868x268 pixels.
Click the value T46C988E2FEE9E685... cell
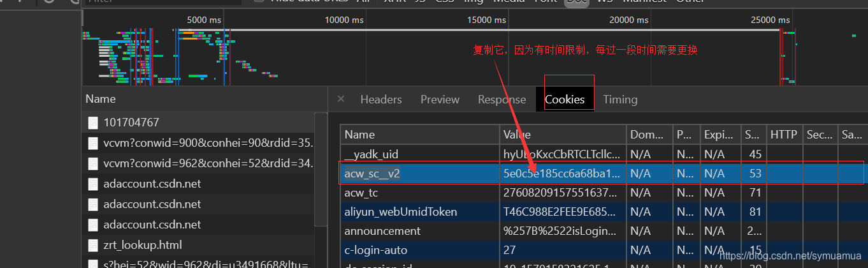pyautogui.click(x=561, y=211)
